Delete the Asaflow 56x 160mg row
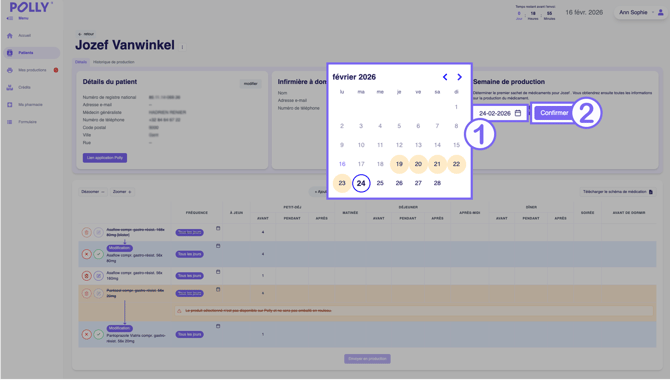 click(86, 276)
